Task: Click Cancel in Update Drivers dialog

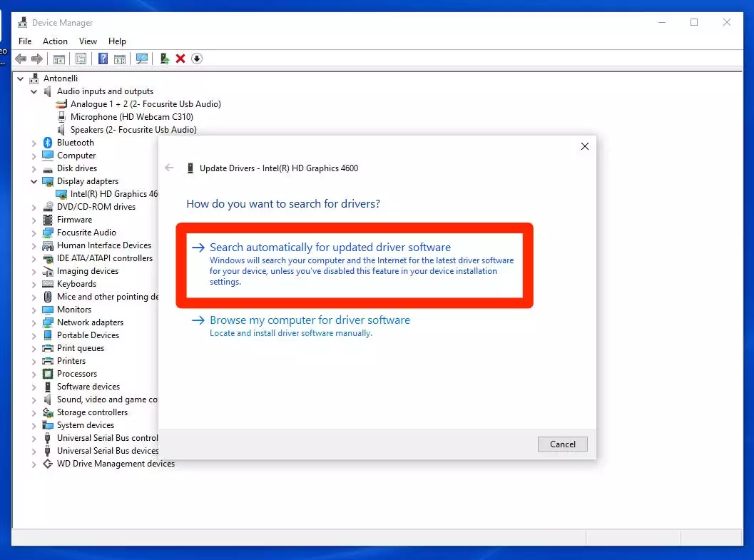Action: [x=563, y=444]
